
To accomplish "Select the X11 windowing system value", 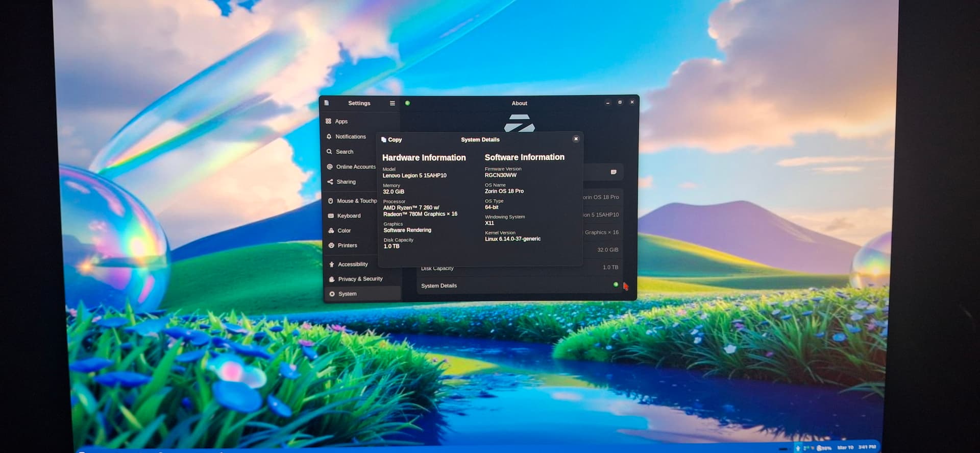I will (x=489, y=223).
